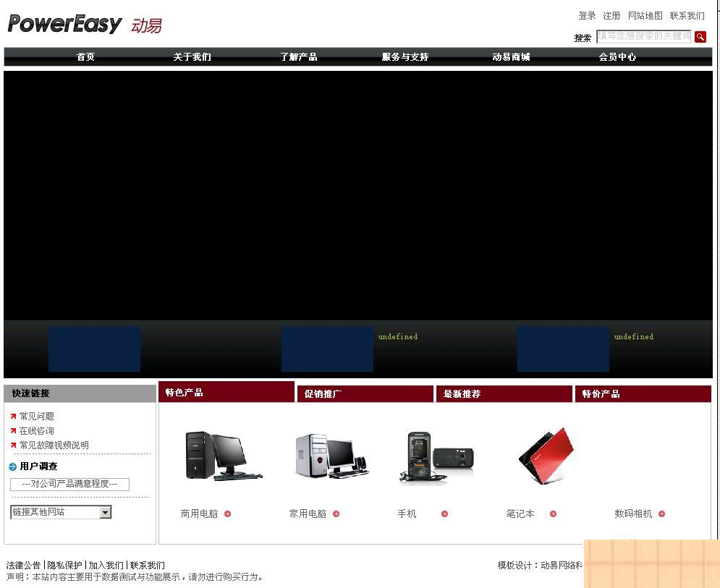Viewport: 720px width, 588px height.
Task: Click the PowerEasy 动易 logo
Action: click(x=83, y=23)
